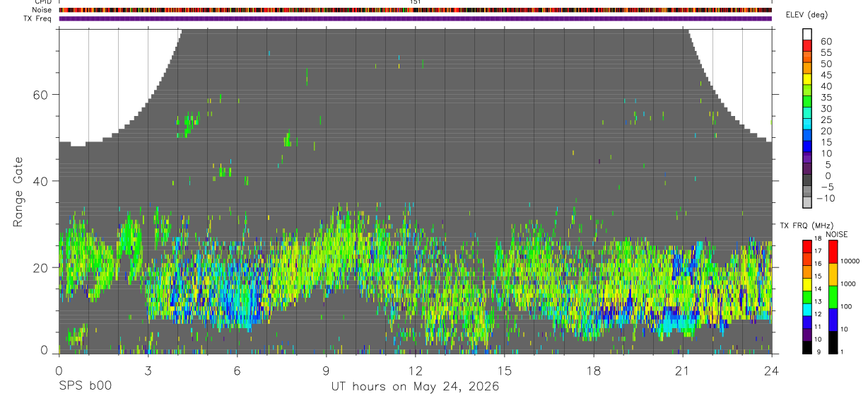Viewport: 868px width, 401px height.
Task: Select the light gray bottom swatch of ELEV colorbar
Action: [x=808, y=202]
